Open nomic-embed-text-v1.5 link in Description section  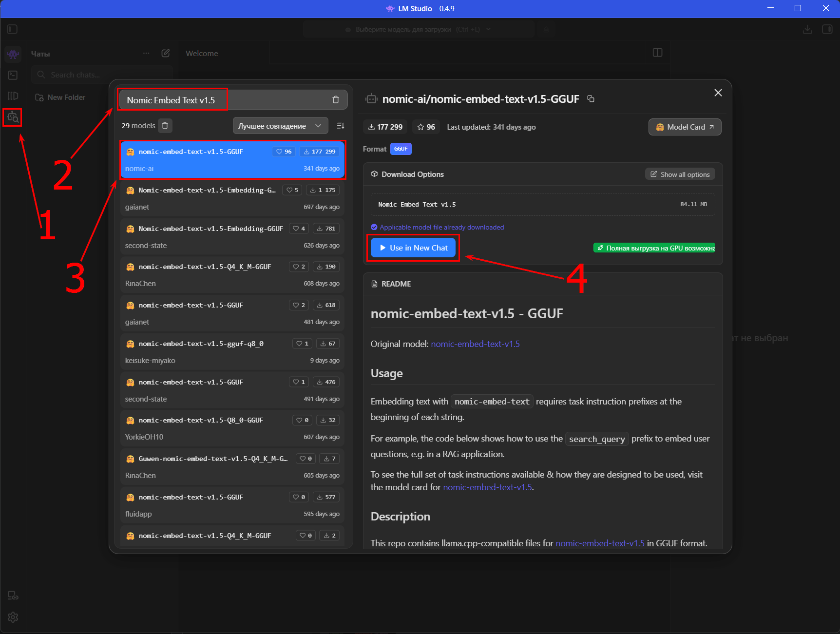(x=600, y=543)
